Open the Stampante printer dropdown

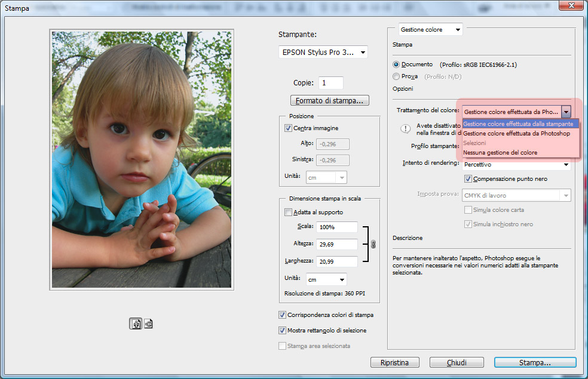pyautogui.click(x=323, y=53)
